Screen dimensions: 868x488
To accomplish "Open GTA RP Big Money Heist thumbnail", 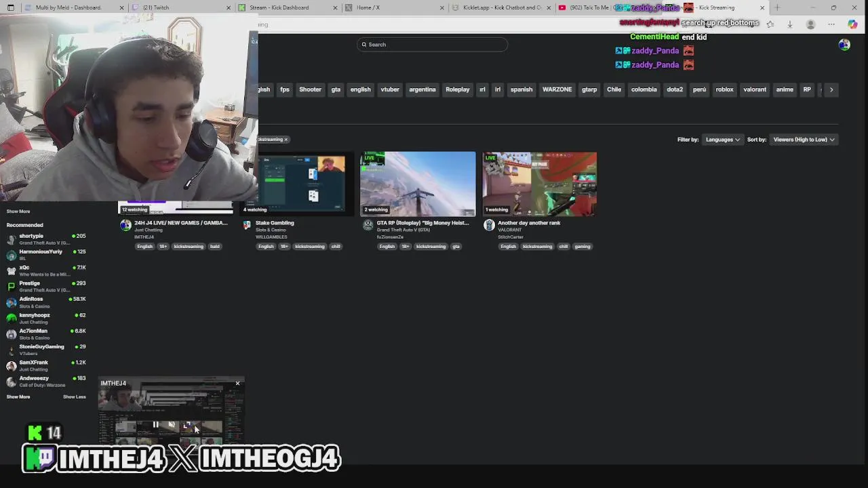I will [x=418, y=184].
